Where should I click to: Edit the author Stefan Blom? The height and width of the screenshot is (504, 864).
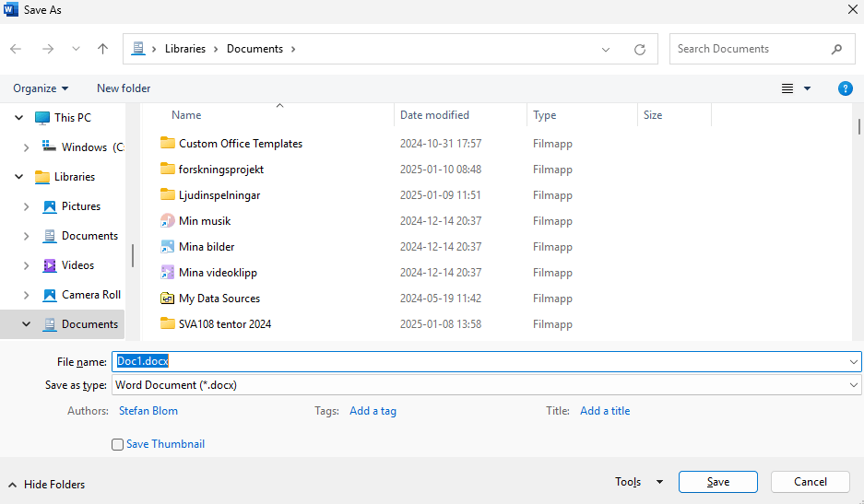(x=148, y=411)
